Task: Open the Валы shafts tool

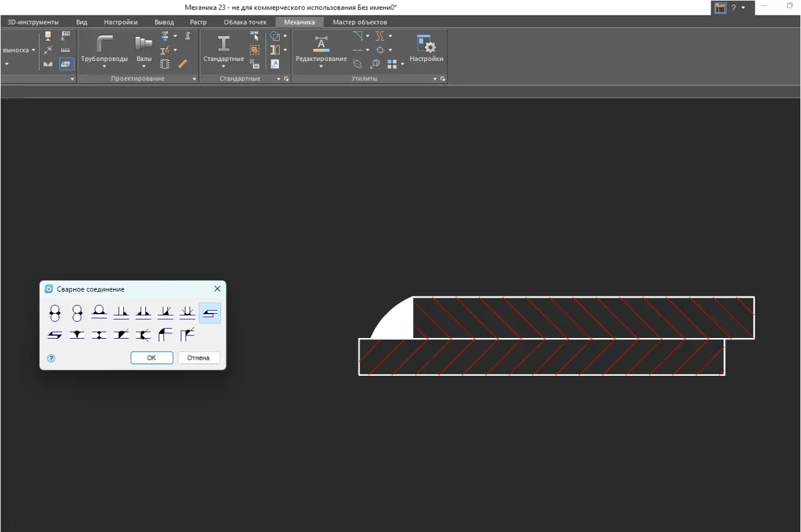Action: pyautogui.click(x=143, y=49)
